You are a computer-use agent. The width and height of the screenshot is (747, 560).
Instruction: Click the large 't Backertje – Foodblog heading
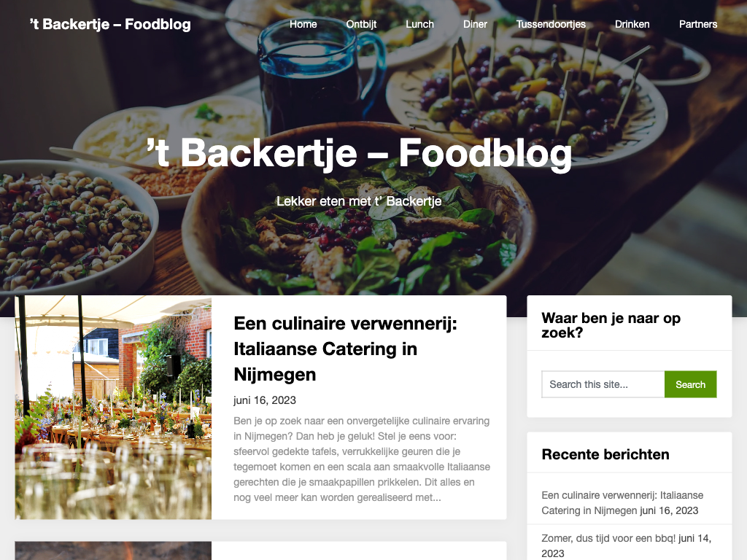359,153
